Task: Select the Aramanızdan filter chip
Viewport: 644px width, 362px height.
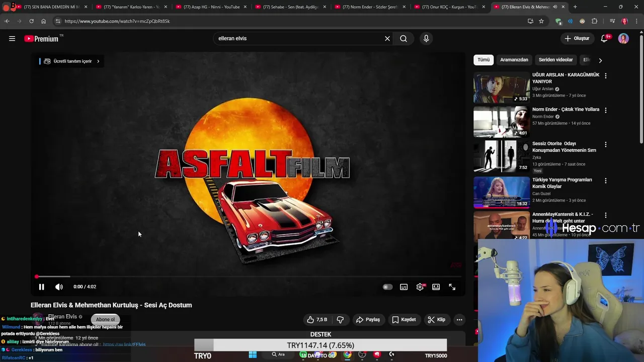Action: pyautogui.click(x=514, y=60)
